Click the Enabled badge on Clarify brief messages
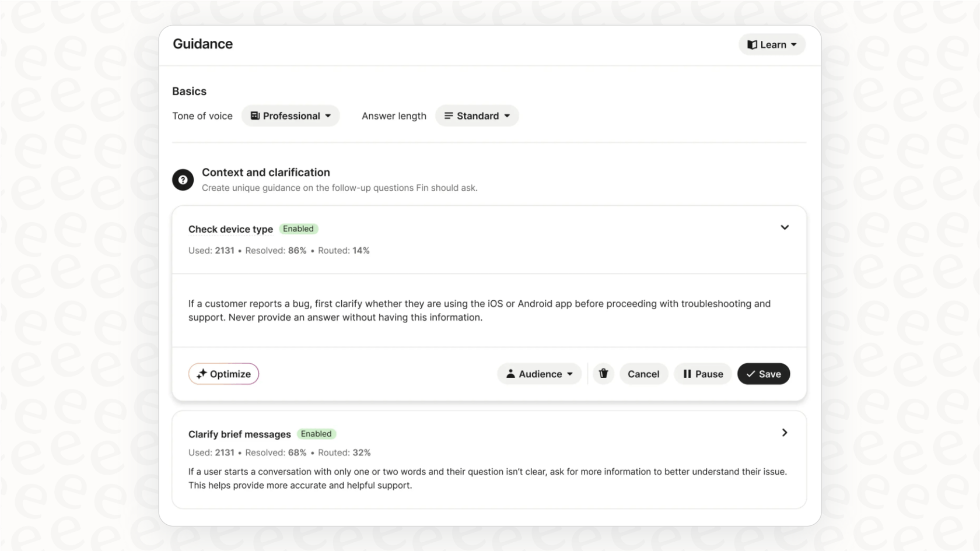The width and height of the screenshot is (980, 551). (x=316, y=434)
